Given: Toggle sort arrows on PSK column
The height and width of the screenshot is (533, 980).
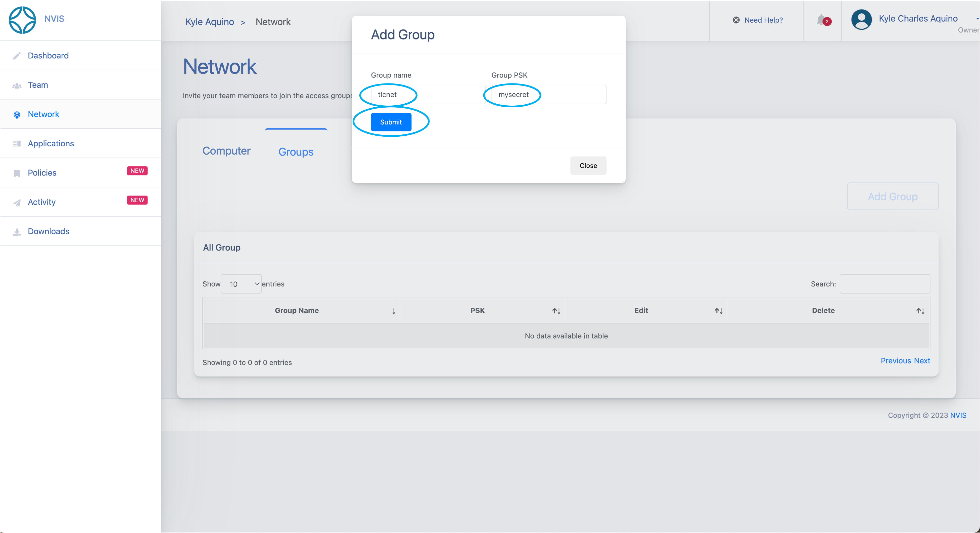Looking at the screenshot, I should [x=556, y=311].
